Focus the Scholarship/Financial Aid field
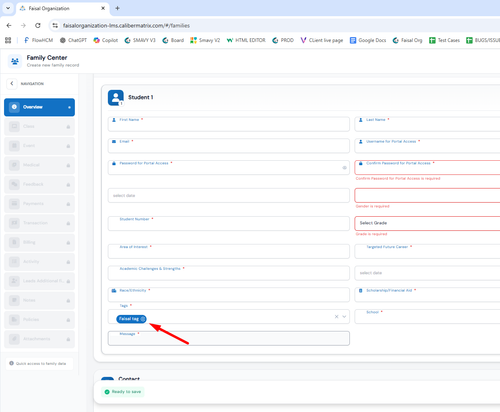The width and height of the screenshot is (500, 412). coord(427,295)
